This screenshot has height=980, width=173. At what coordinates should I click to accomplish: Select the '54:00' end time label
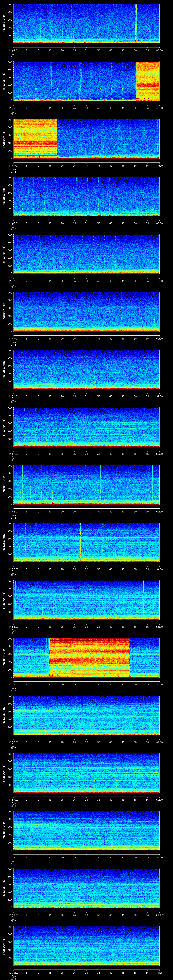point(160,569)
